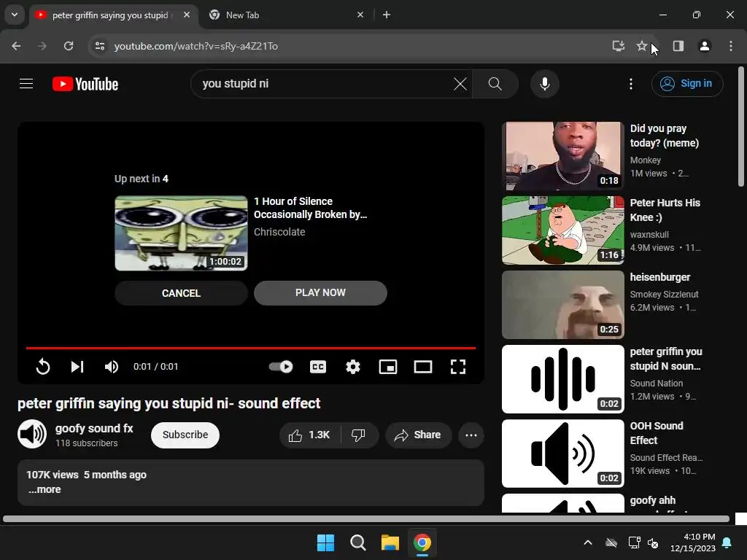Screen dimensions: 747x560
Task: Open the YouTube hamburger guide menu
Action: (26, 84)
